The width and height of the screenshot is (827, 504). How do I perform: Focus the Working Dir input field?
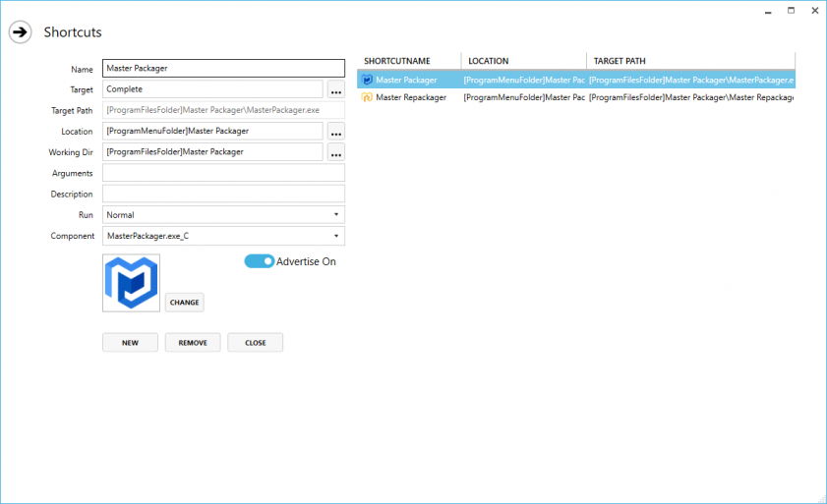(212, 152)
